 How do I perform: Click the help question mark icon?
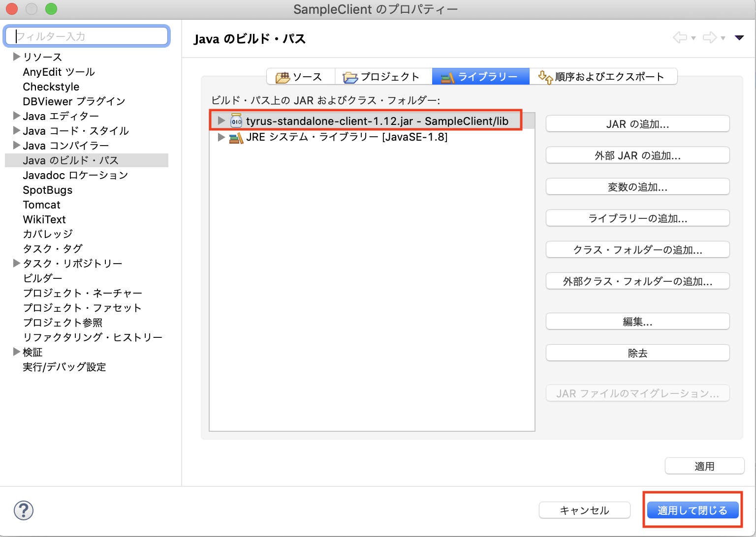(24, 510)
